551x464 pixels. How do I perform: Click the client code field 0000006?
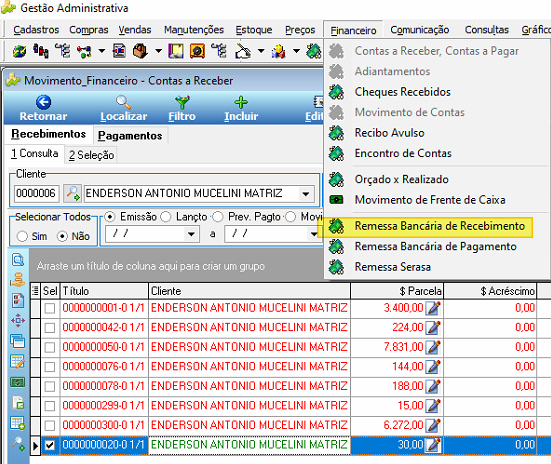click(36, 193)
